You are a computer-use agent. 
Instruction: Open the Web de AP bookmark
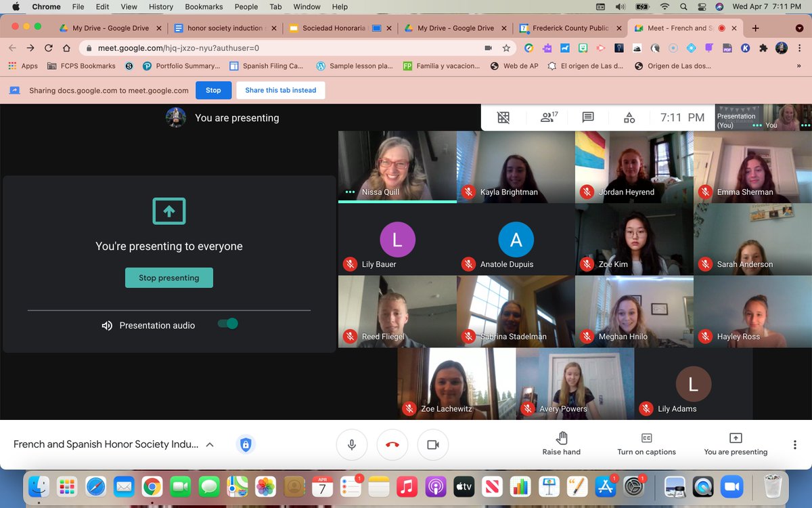point(514,66)
